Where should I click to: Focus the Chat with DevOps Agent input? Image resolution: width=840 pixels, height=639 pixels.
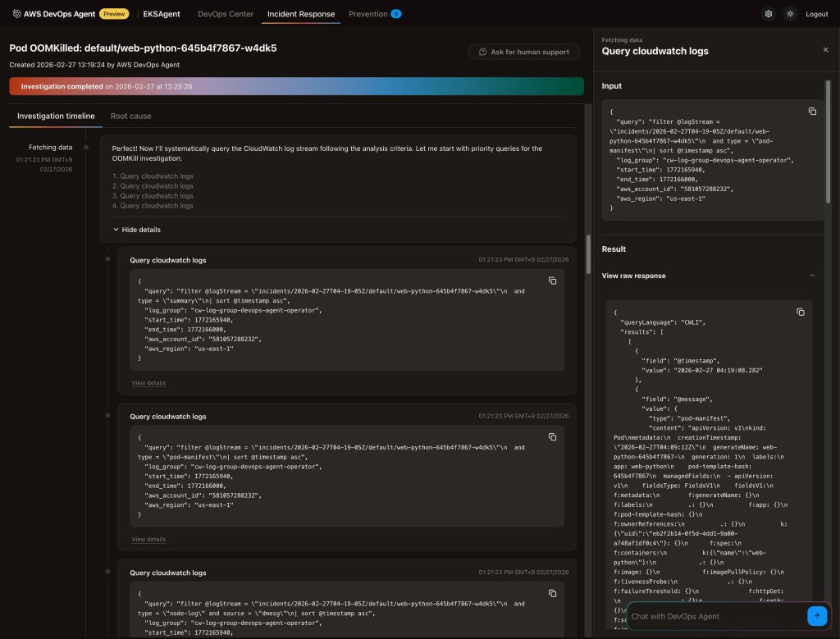(x=714, y=616)
